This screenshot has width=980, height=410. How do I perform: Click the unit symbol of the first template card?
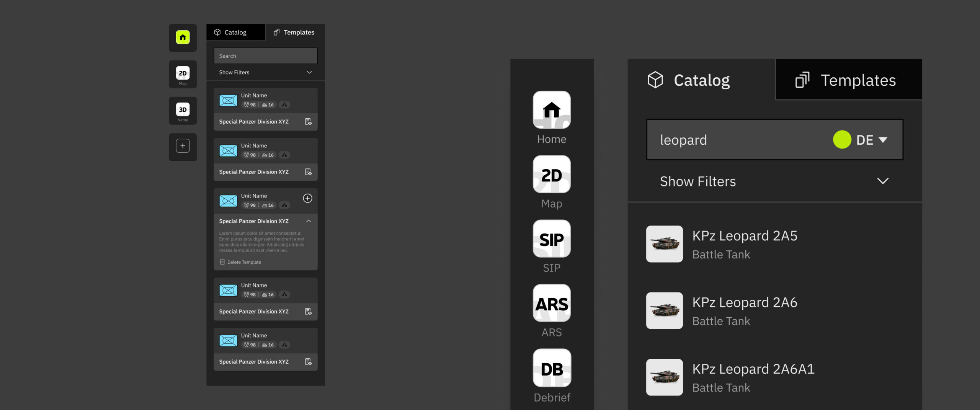228,101
